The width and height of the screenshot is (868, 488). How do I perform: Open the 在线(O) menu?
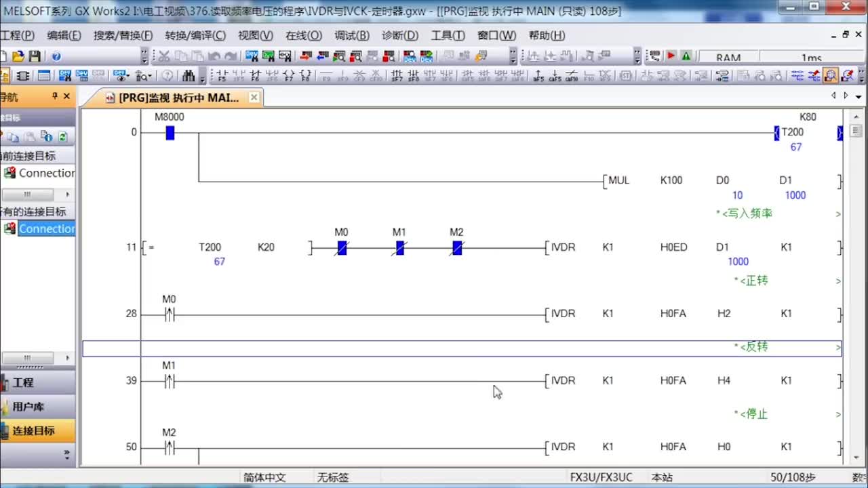304,35
